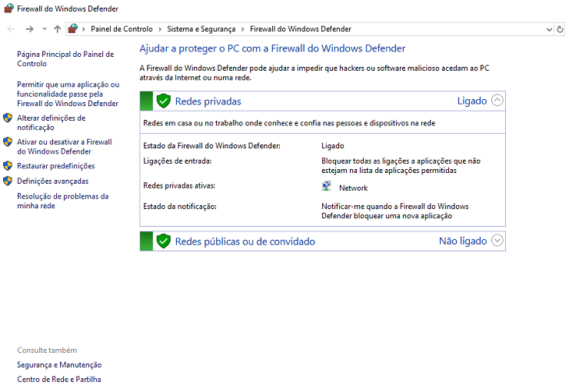Viewport: 569px width, 392px height.
Task: Refresh the page with the refresh icon
Action: coord(561,29)
